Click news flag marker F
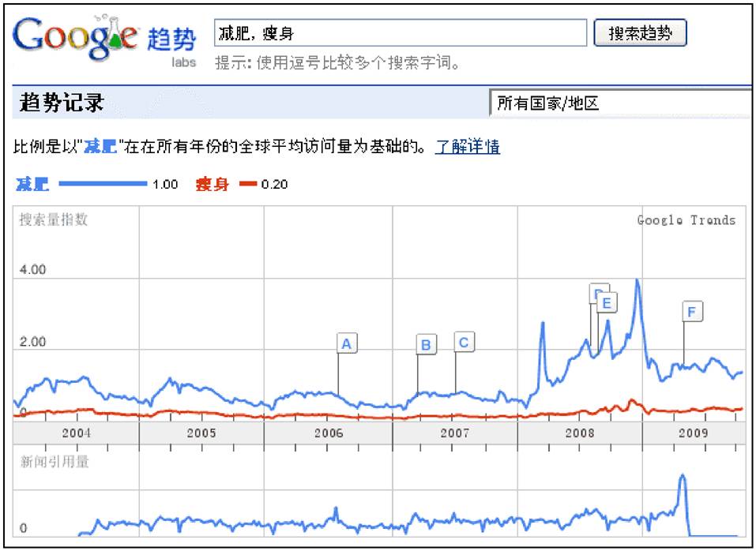Viewport: 756px width, 551px height. [x=692, y=313]
